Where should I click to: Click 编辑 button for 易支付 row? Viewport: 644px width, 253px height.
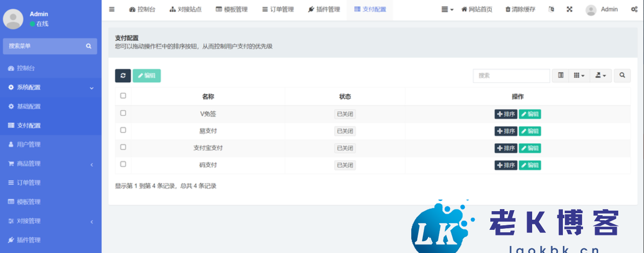tap(530, 131)
